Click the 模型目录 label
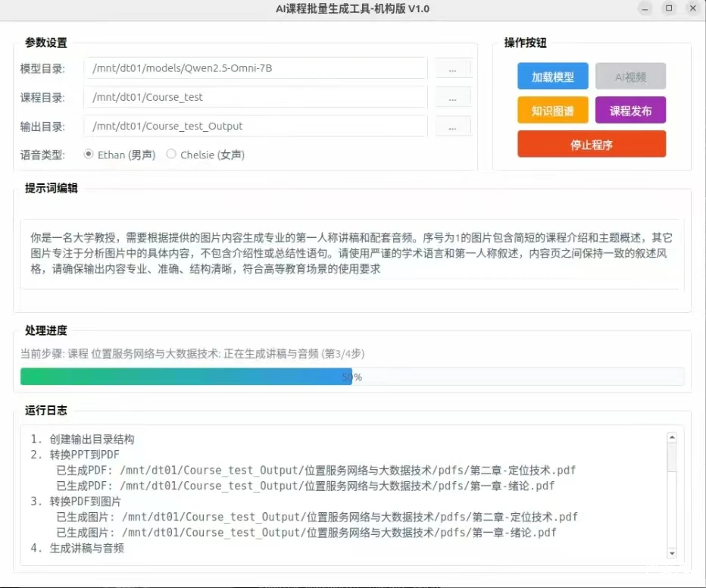Viewport: 706px width, 588px height. pyautogui.click(x=42, y=69)
